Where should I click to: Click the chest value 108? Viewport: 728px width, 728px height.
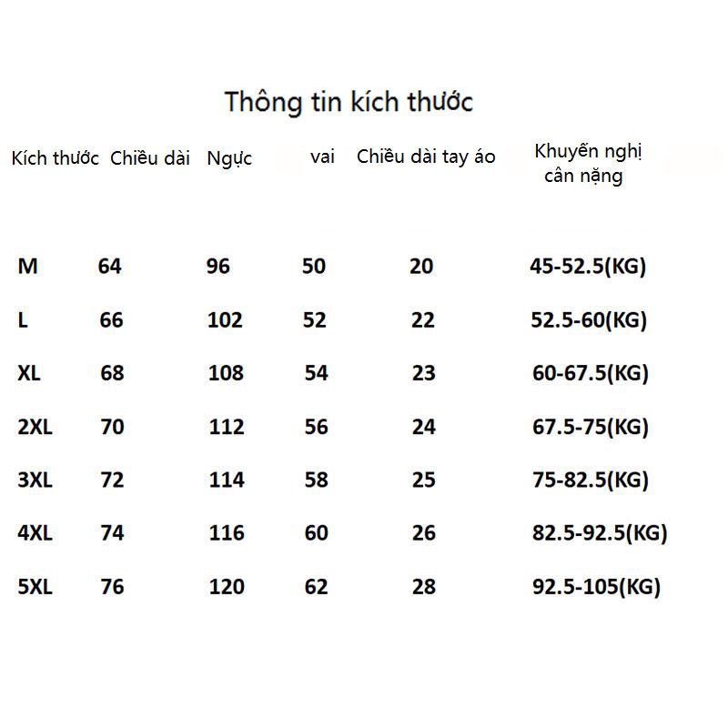pos(226,373)
